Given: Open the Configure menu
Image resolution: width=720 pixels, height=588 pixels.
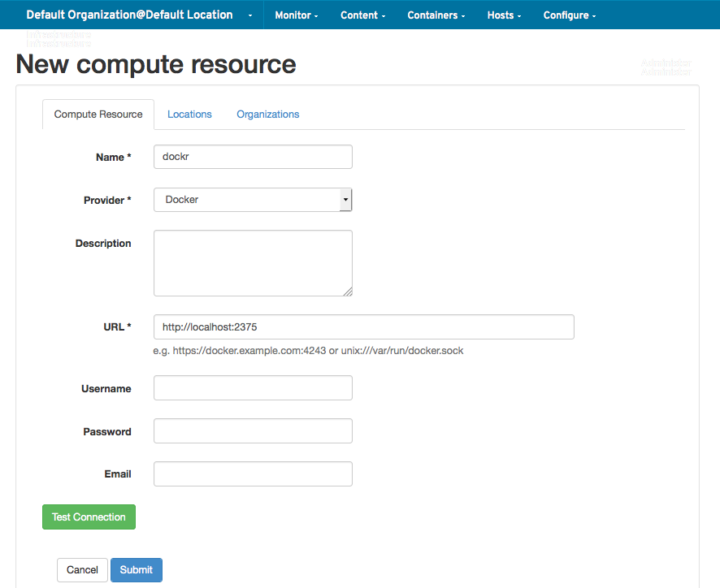Looking at the screenshot, I should pos(568,15).
